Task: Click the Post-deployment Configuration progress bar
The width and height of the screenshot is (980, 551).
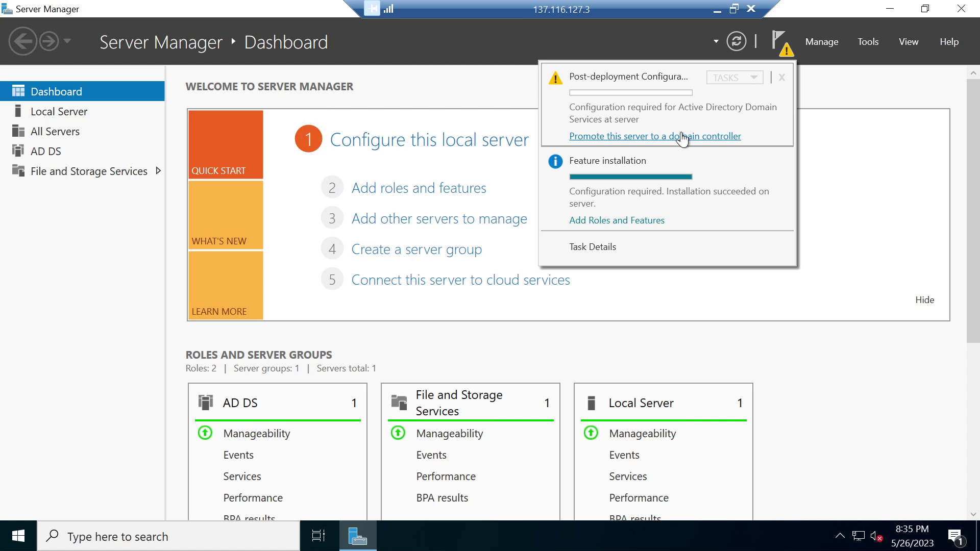Action: pos(631,92)
